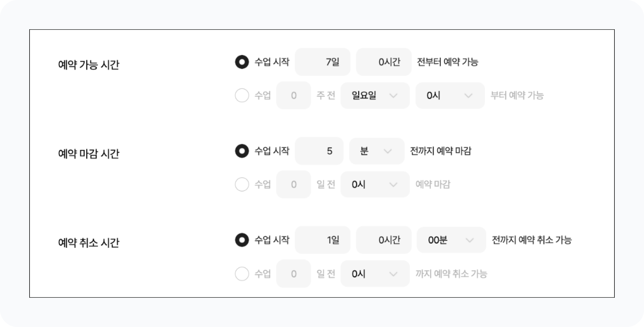Image resolution: width=644 pixels, height=327 pixels.
Task: Open the 0시 dropdown before '부터 예약 가능'
Action: click(450, 96)
